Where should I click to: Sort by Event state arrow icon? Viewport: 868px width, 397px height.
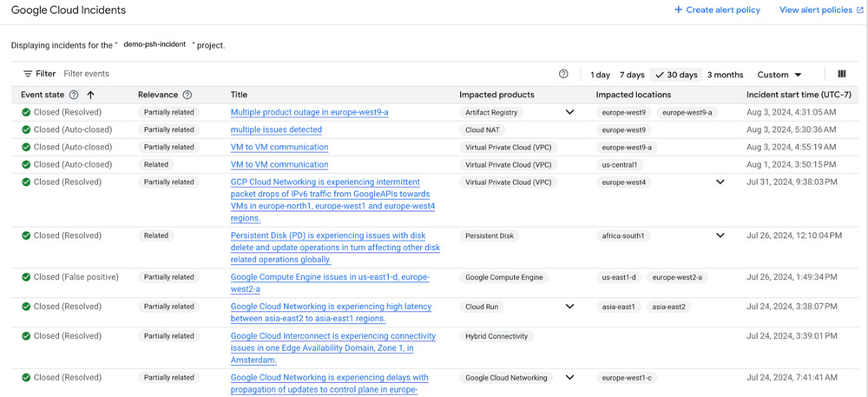pos(90,95)
